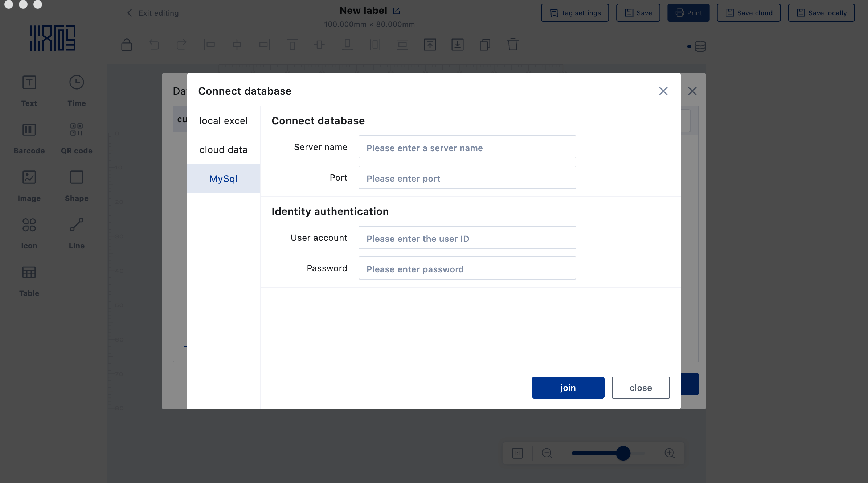Click the Table tool icon
Screen dimensions: 868x483
[29, 272]
